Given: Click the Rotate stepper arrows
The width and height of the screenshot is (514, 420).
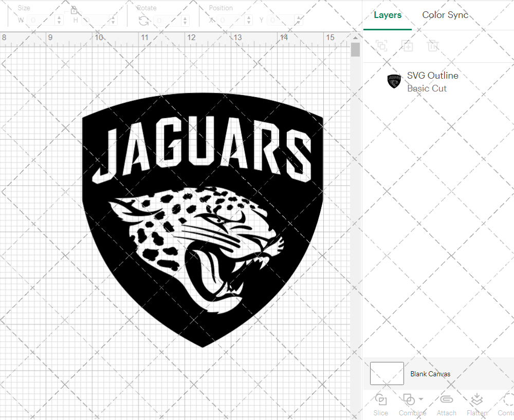Looking at the screenshot, I should click(185, 21).
